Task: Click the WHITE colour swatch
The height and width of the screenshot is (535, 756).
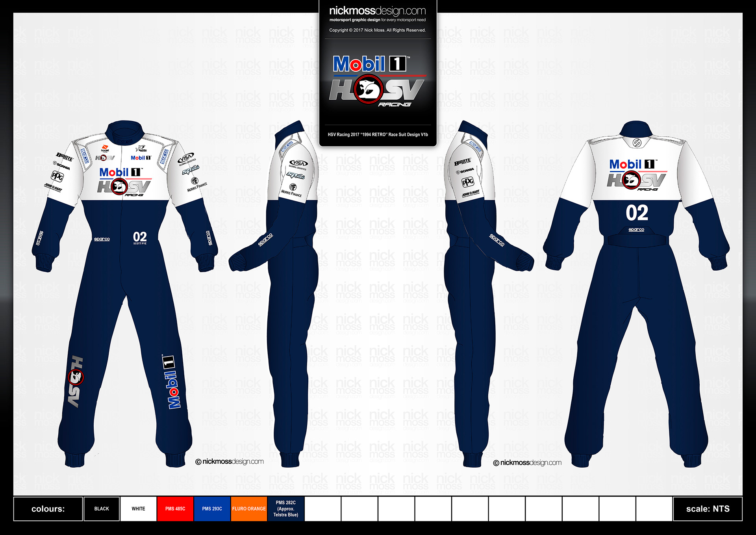Action: (138, 509)
